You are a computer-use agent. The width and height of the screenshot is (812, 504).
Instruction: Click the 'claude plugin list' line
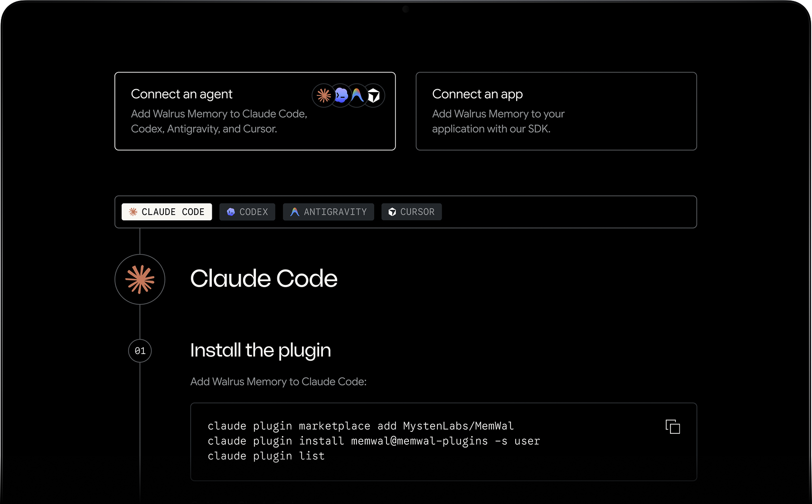(266, 456)
